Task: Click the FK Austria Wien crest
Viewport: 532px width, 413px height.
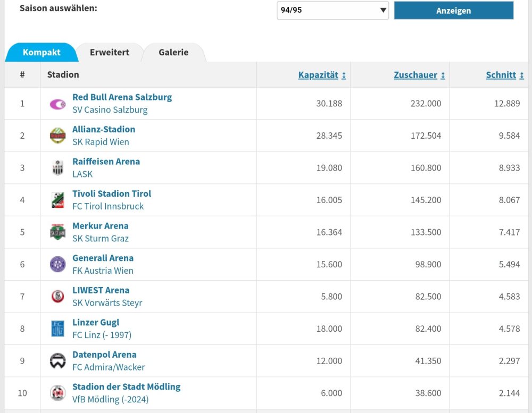Action: [x=57, y=265]
